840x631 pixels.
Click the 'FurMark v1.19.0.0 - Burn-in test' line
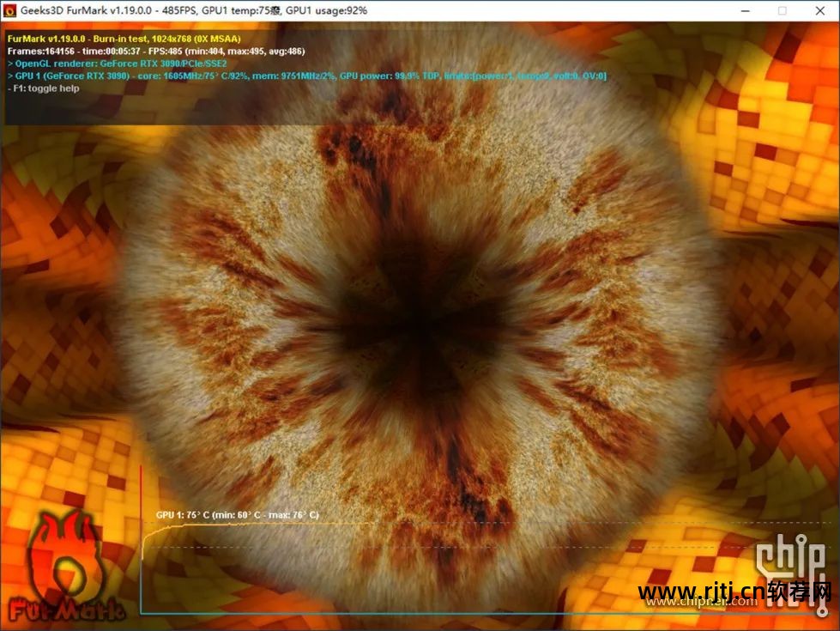pos(124,39)
